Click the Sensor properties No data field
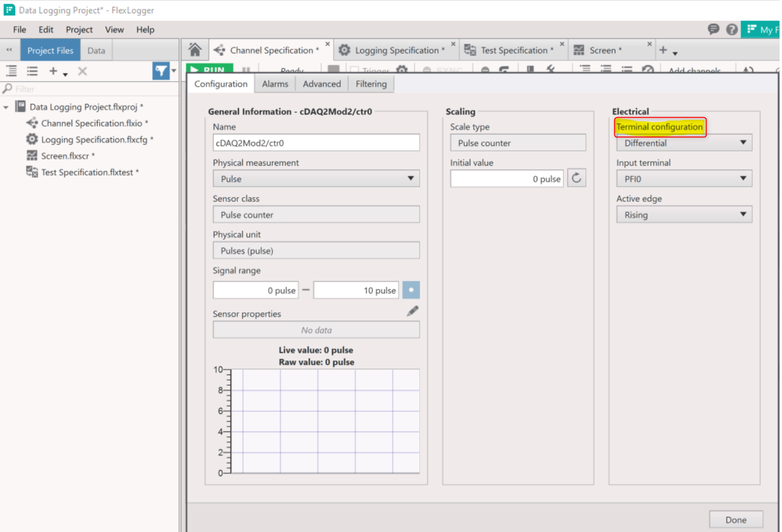Image resolution: width=782 pixels, height=532 pixels. pyautogui.click(x=316, y=330)
